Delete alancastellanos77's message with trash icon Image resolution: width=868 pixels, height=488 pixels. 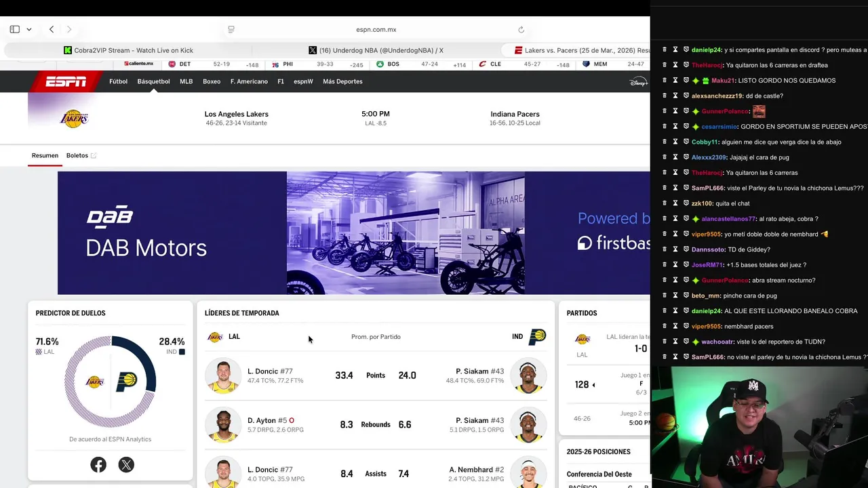[x=665, y=218]
